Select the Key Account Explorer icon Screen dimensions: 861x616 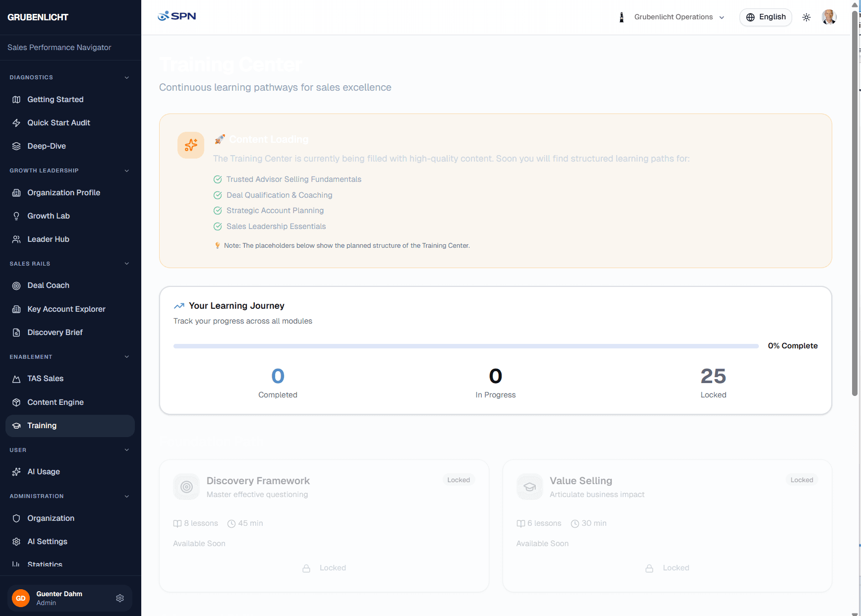16,309
